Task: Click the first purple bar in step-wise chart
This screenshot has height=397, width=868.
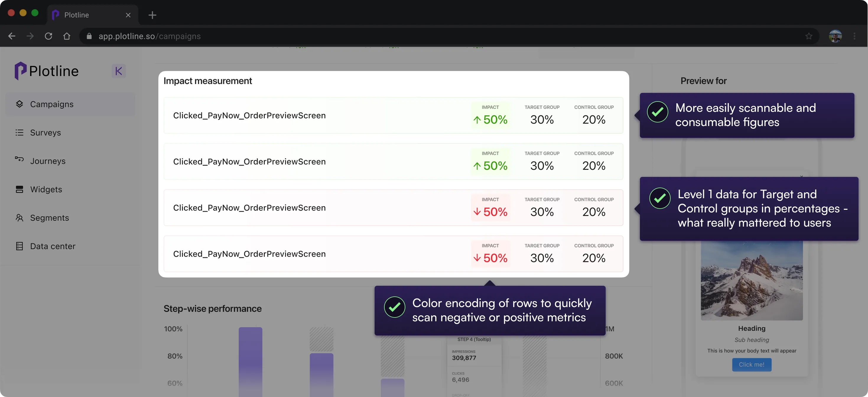Action: tap(250, 361)
